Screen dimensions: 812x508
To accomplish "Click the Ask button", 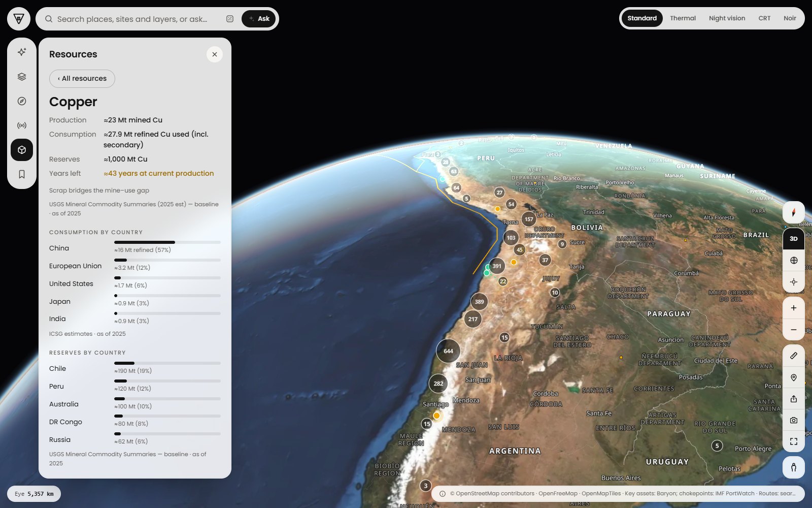I will tap(259, 19).
